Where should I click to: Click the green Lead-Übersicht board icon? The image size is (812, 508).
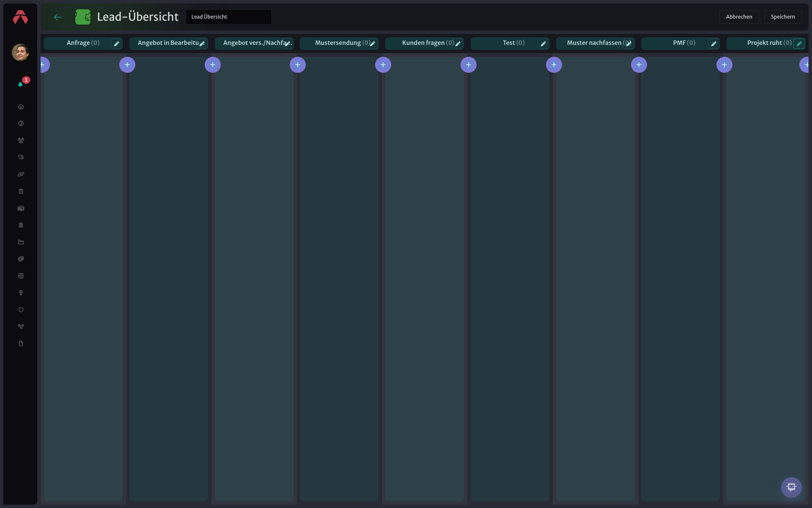coord(83,17)
